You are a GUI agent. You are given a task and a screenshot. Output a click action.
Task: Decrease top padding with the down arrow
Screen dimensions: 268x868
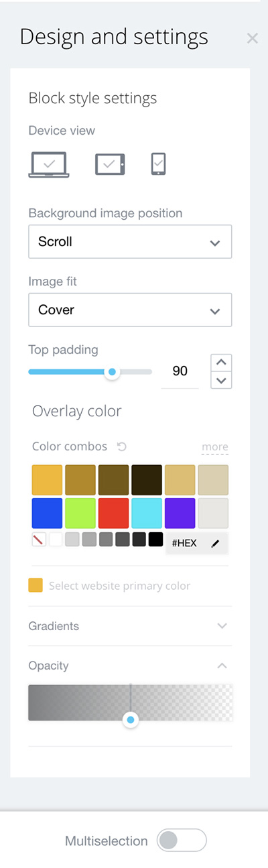point(221,381)
